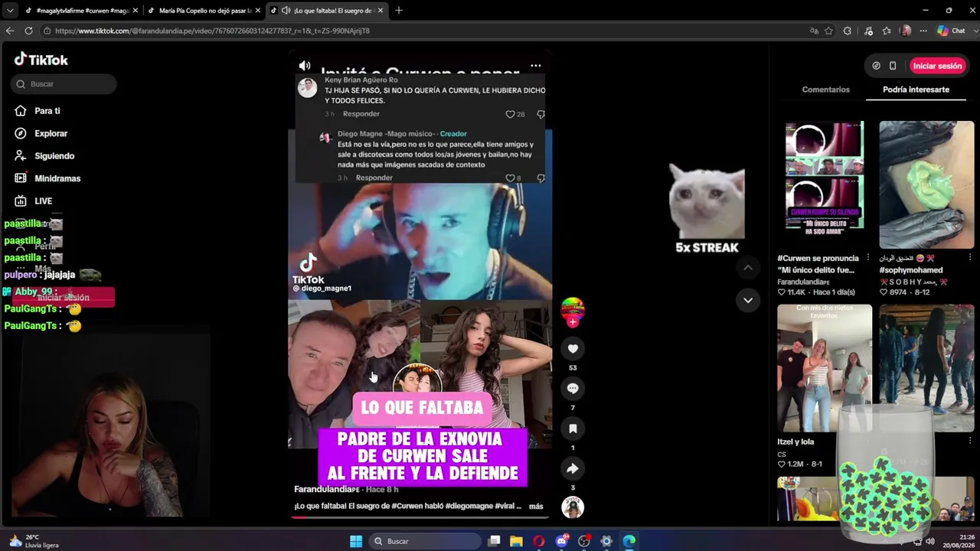Expand the video description with más
Viewport: 980px width, 551px height.
coord(536,506)
